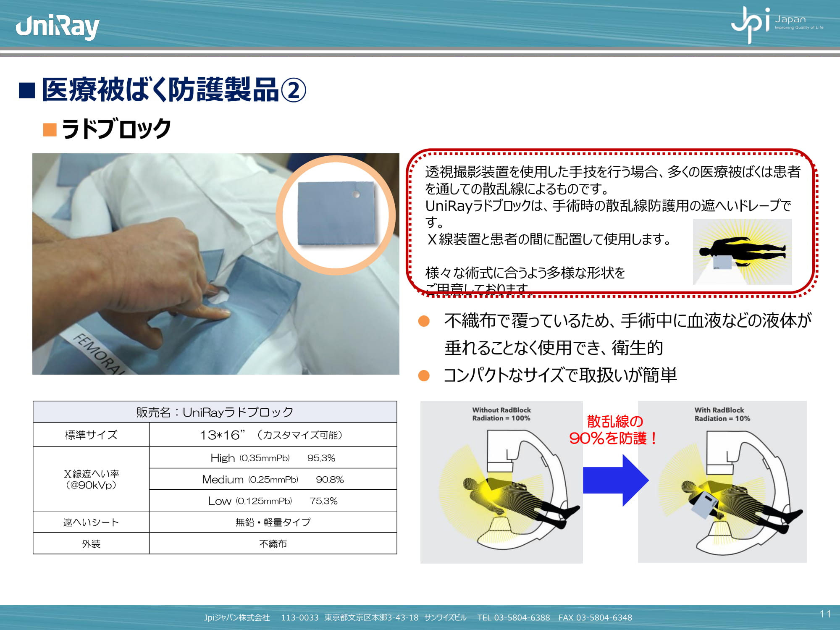Click the High (0.35mmPb) 95.3% row
The height and width of the screenshot is (630, 840).
tap(273, 458)
